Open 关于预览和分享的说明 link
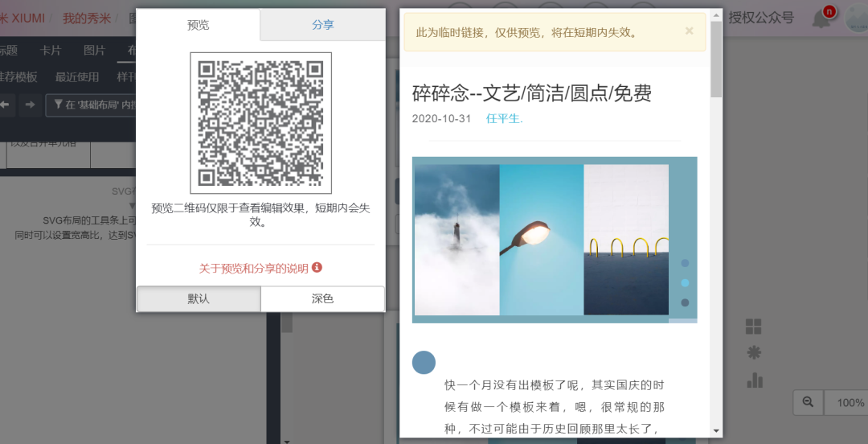 (x=253, y=269)
